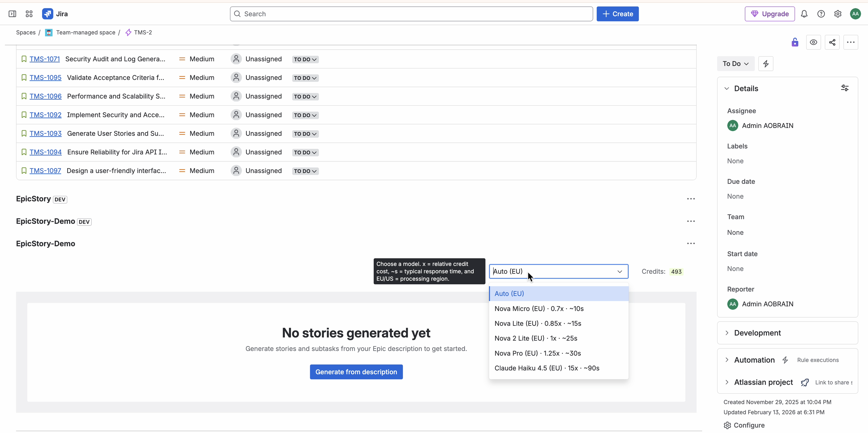Open automation lightning bolt button

[766, 64]
